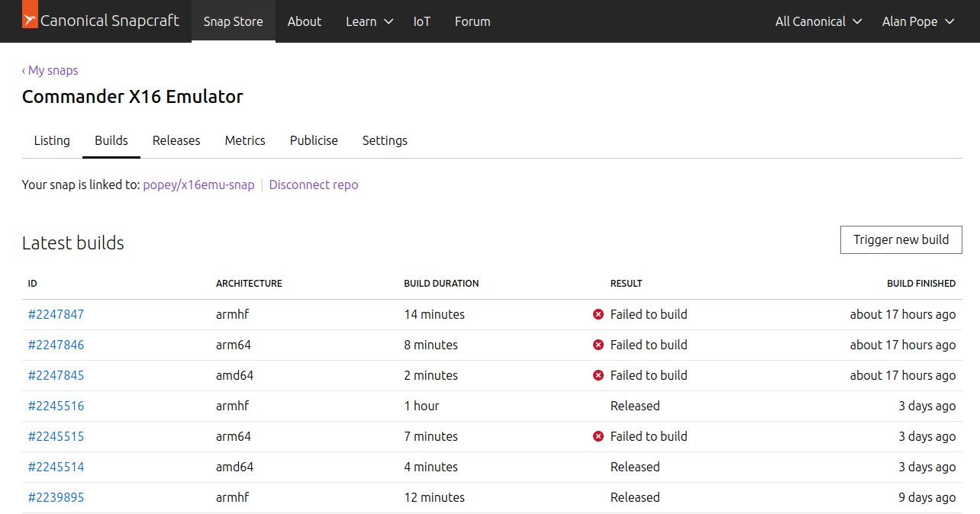This screenshot has width=980, height=514.
Task: Open the All Canonical dropdown
Action: click(x=818, y=21)
